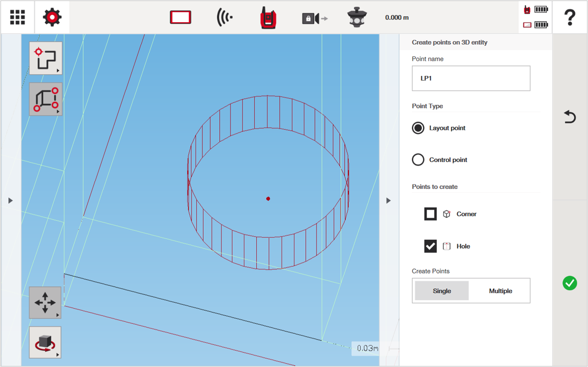Select the Control point radio button
This screenshot has height=367, width=588.
tap(418, 160)
